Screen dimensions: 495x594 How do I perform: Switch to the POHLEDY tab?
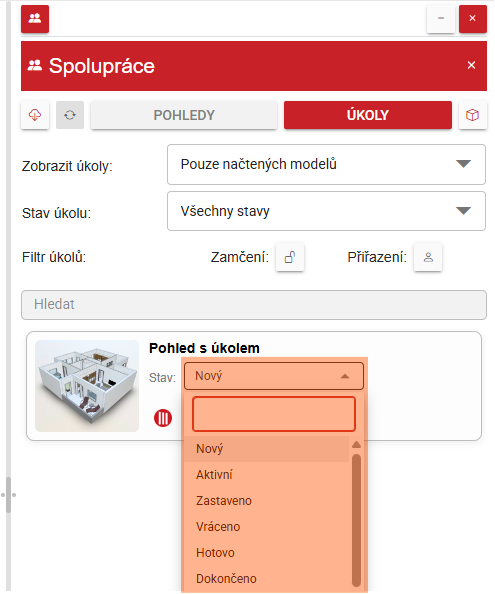coord(184,115)
